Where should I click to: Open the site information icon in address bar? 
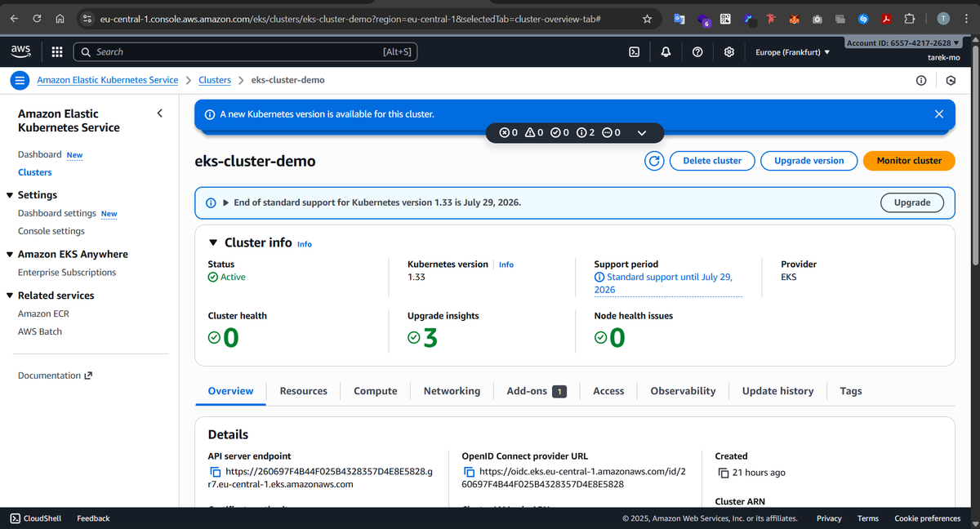coord(87,18)
